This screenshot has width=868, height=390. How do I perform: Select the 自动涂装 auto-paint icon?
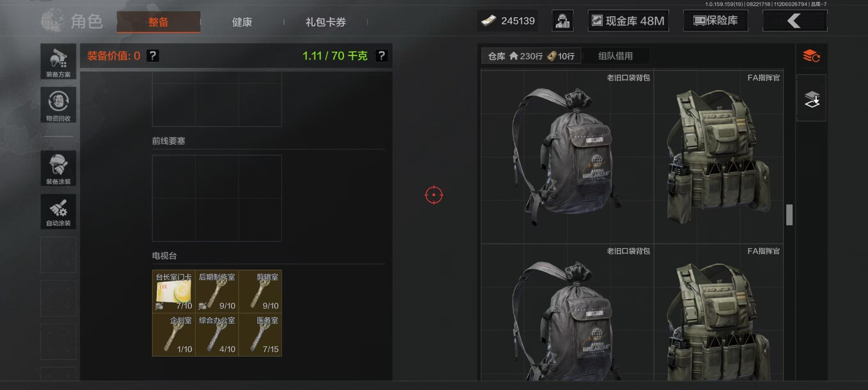(x=58, y=211)
